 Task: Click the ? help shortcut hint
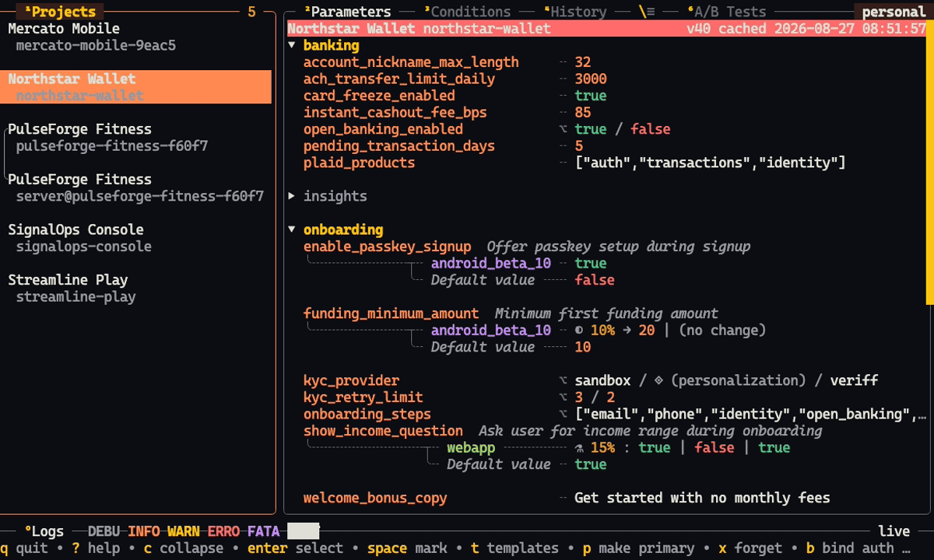[96, 548]
